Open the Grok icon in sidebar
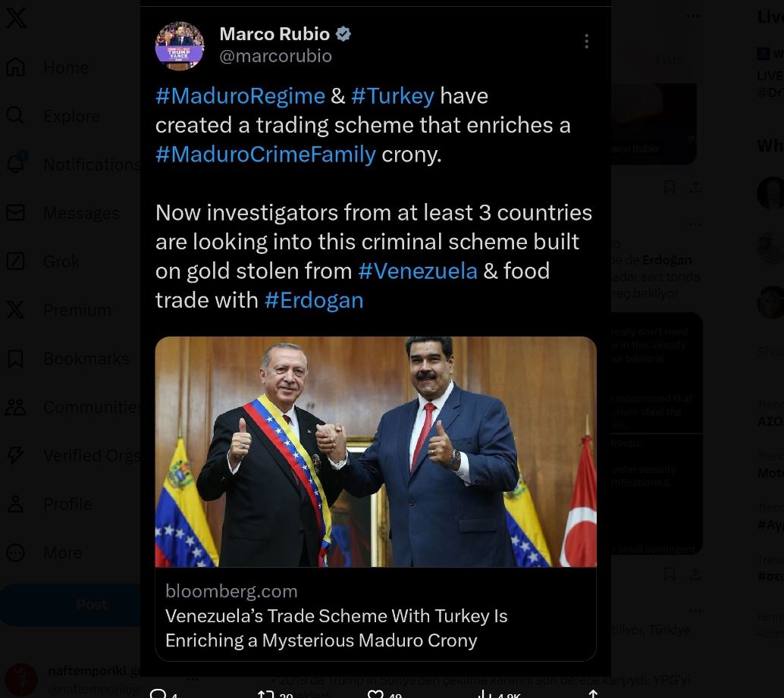This screenshot has width=784, height=698. [15, 261]
